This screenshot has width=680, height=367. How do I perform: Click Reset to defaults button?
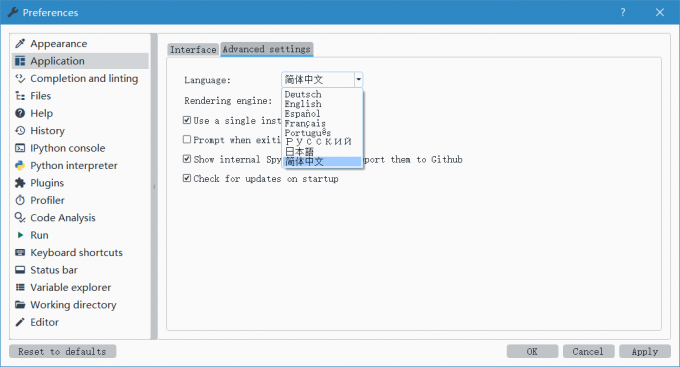62,351
